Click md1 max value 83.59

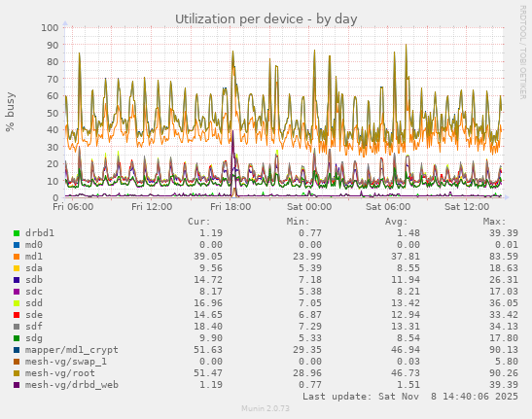pos(504,257)
